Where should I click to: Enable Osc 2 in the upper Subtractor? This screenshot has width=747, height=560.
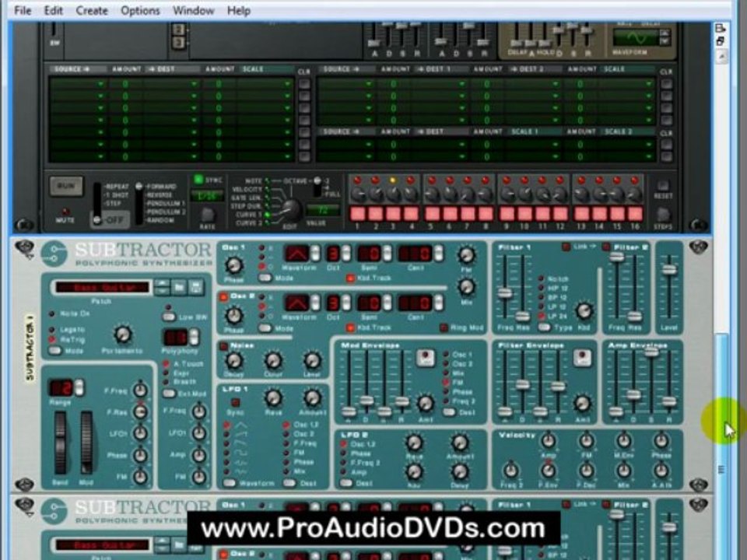(223, 297)
